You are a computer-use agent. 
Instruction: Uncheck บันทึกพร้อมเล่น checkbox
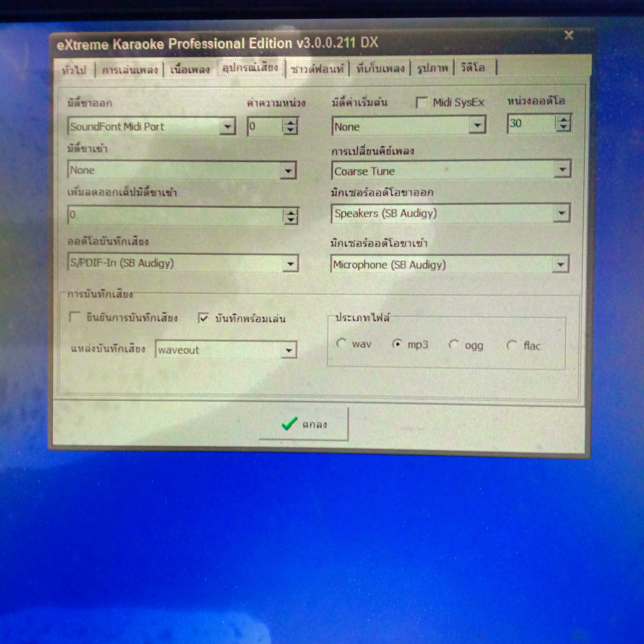point(203,318)
